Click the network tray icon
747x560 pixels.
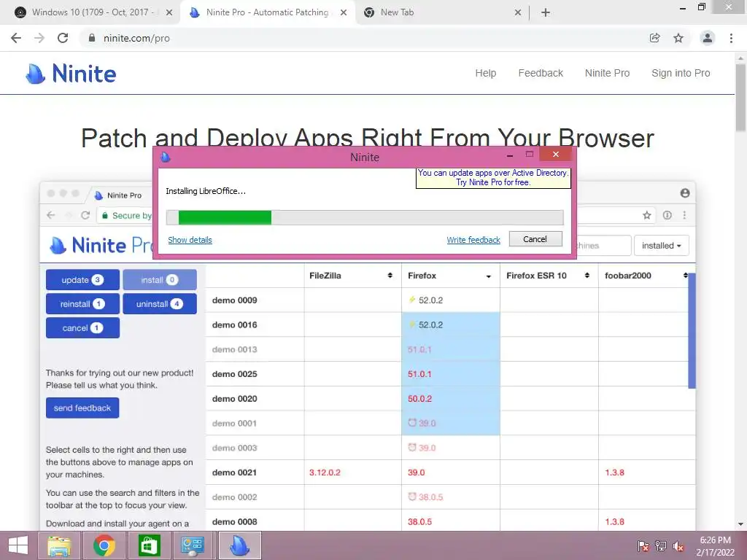[x=661, y=546]
